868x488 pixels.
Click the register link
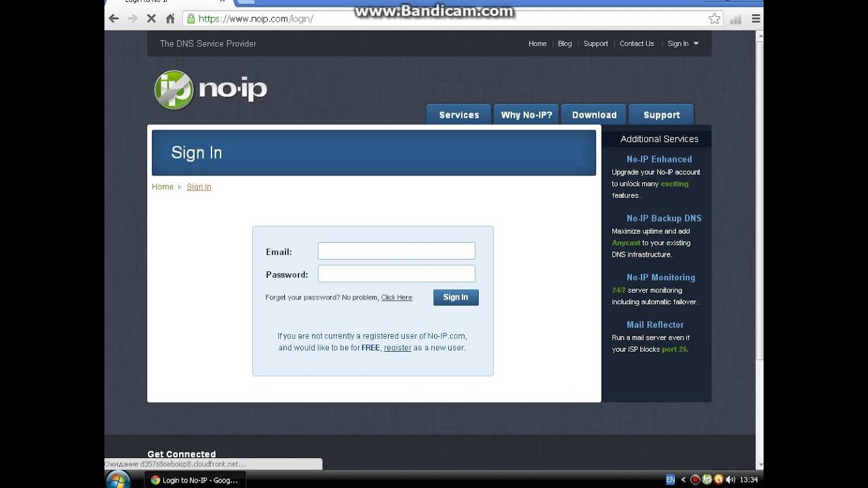tap(397, 348)
